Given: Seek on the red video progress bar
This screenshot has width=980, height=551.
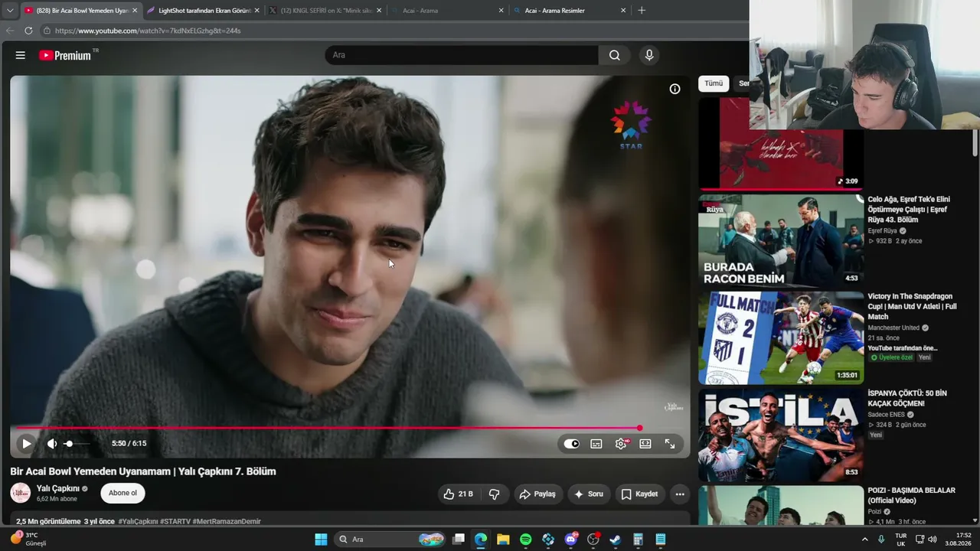Looking at the screenshot, I should coord(328,428).
